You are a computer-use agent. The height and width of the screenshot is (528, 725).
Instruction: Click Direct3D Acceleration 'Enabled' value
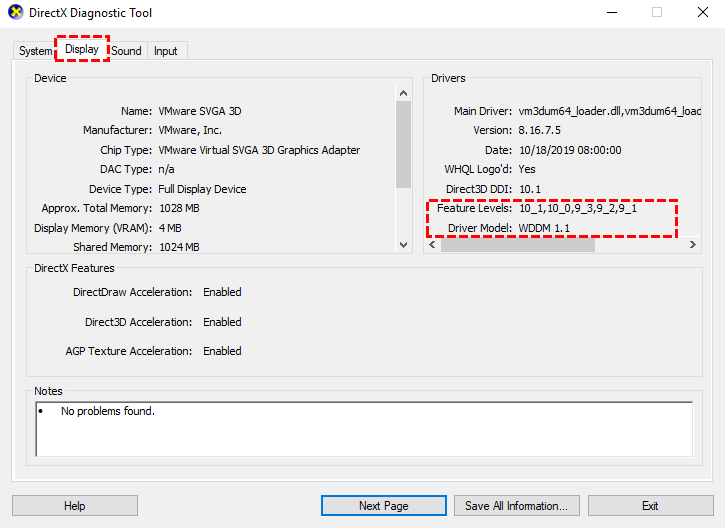click(222, 322)
